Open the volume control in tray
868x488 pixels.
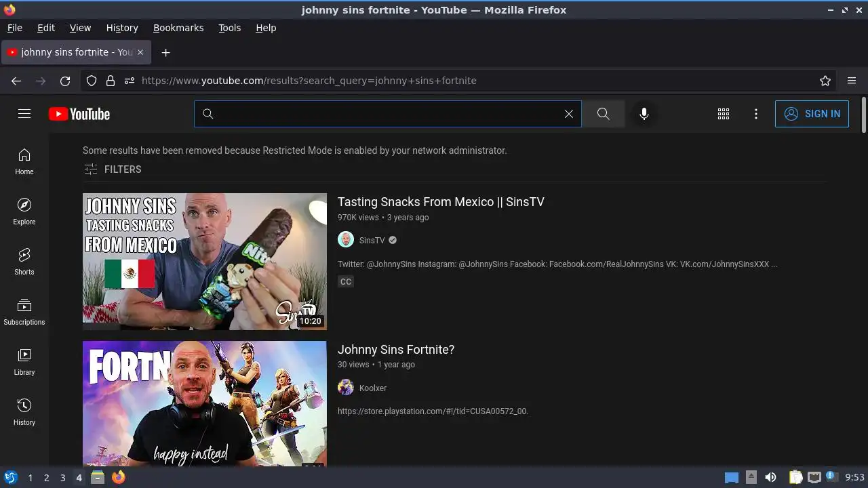[x=770, y=477]
